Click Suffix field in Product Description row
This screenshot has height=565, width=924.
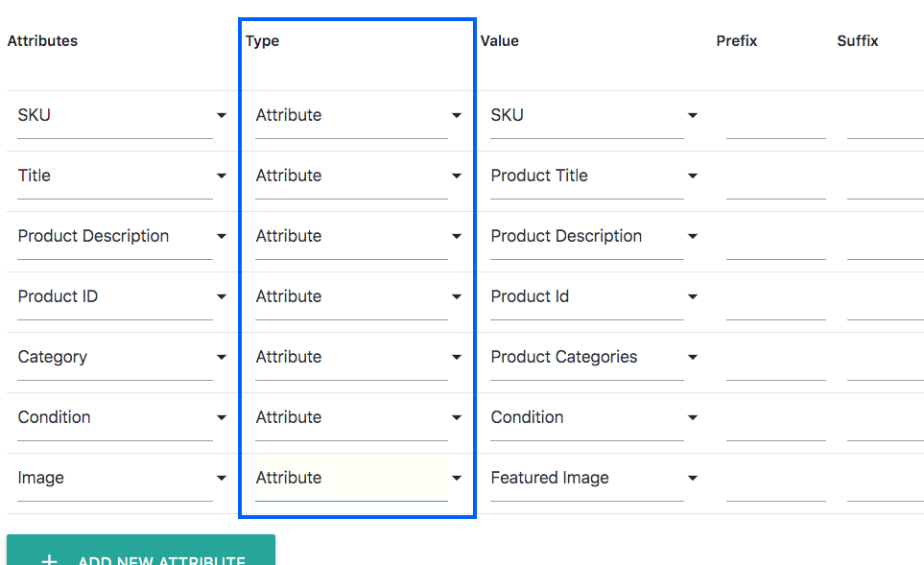886,237
